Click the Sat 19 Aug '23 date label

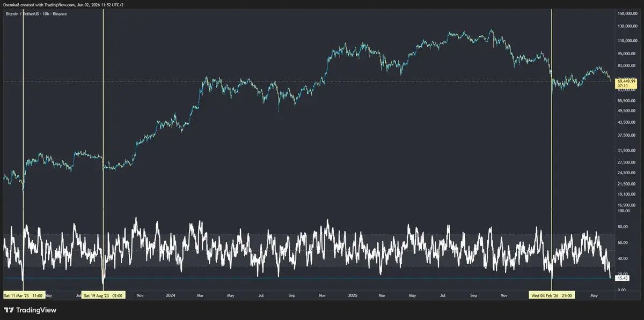pyautogui.click(x=103, y=295)
